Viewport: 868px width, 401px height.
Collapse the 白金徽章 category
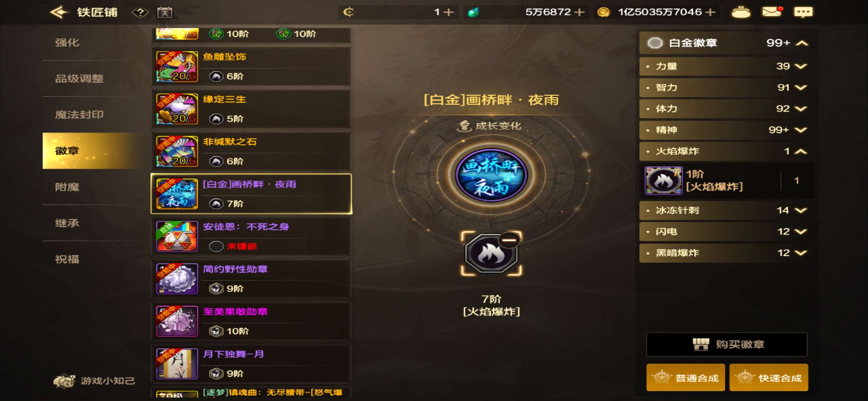(802, 43)
